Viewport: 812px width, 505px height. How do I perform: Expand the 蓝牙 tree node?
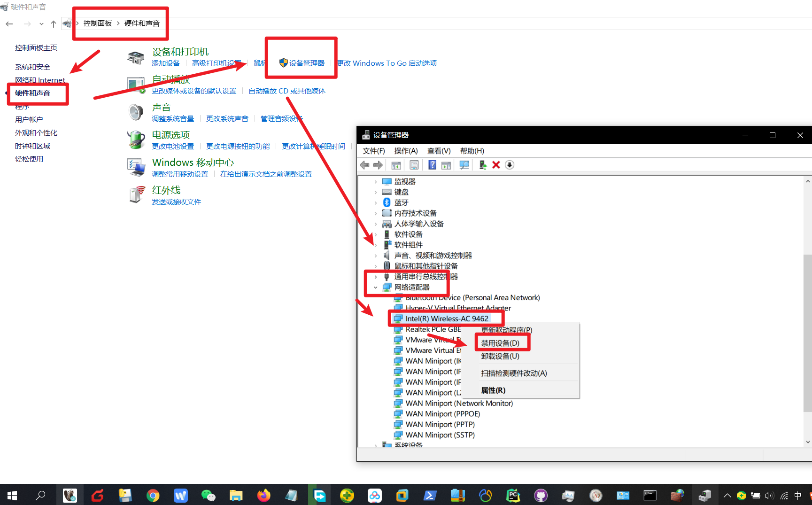tap(376, 202)
